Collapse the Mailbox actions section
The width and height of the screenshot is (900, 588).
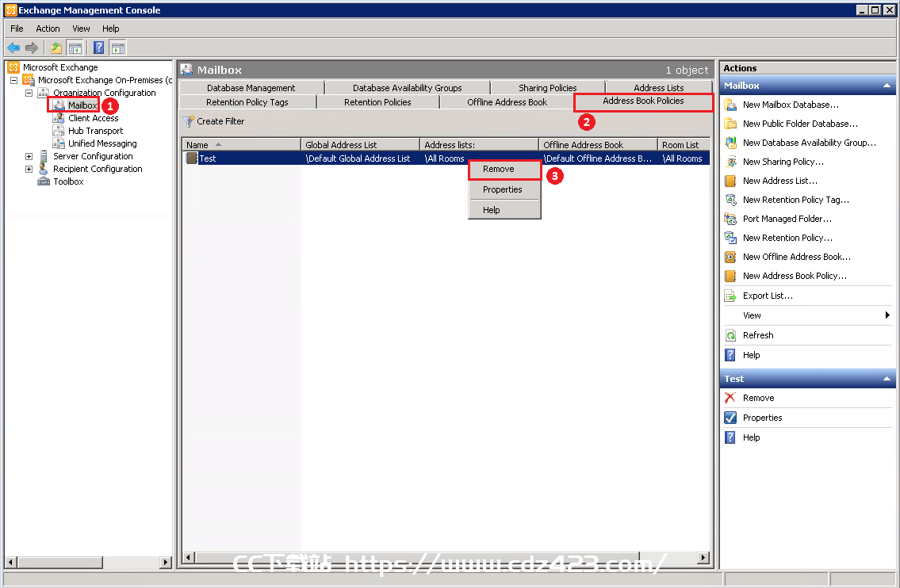point(887,86)
